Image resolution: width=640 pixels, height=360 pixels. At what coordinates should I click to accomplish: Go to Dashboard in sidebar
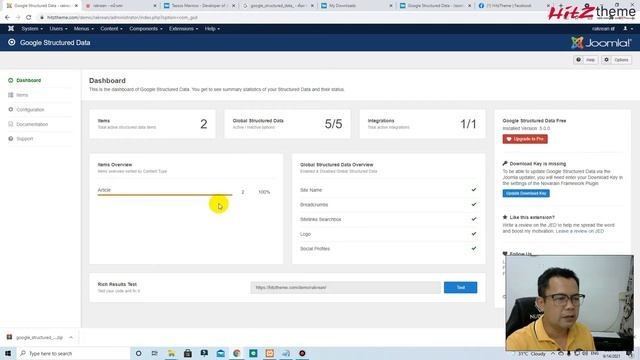[x=29, y=80]
